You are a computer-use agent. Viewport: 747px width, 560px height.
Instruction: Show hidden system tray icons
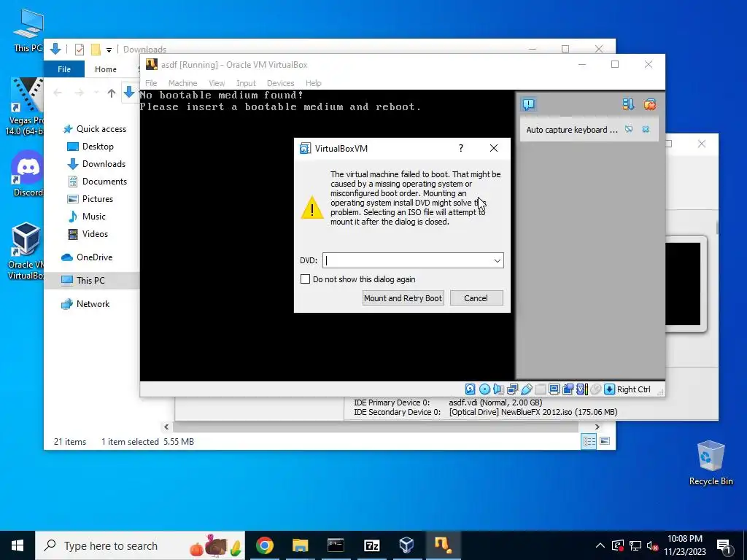click(x=600, y=545)
